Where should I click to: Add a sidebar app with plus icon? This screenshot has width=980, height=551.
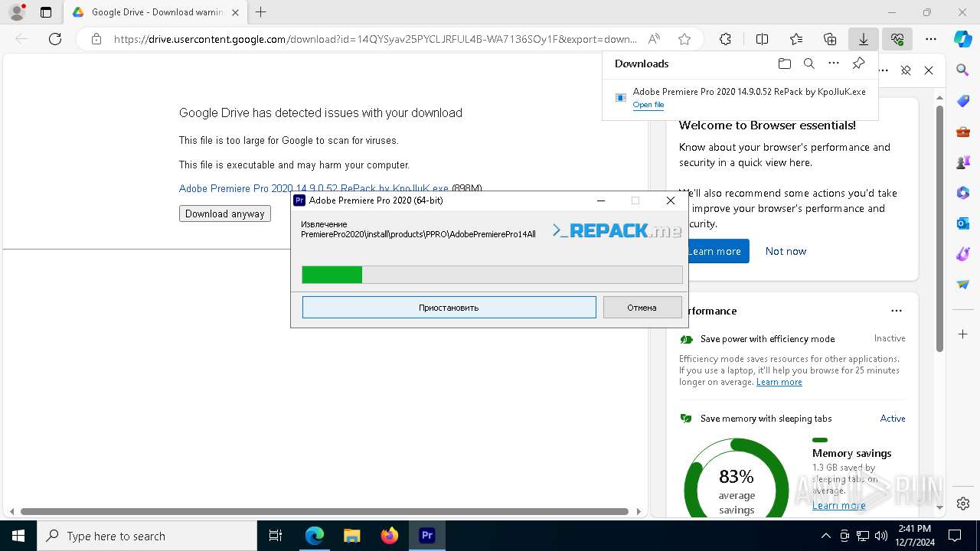tap(963, 334)
